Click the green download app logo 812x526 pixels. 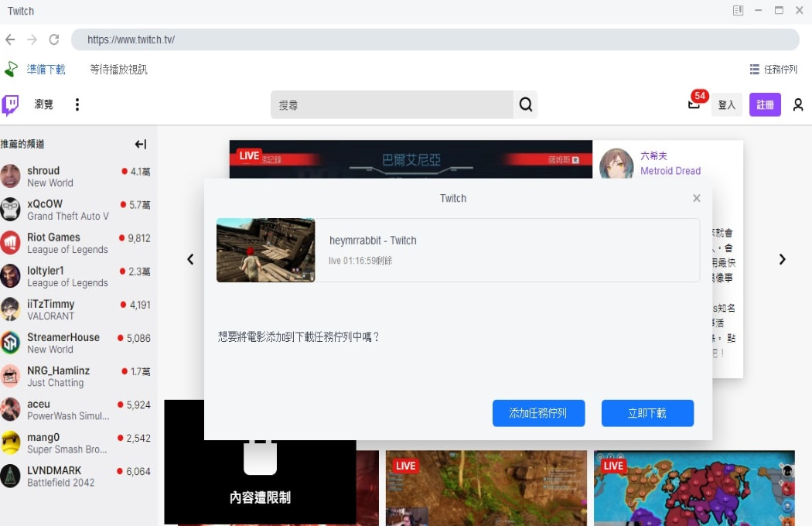click(x=11, y=69)
